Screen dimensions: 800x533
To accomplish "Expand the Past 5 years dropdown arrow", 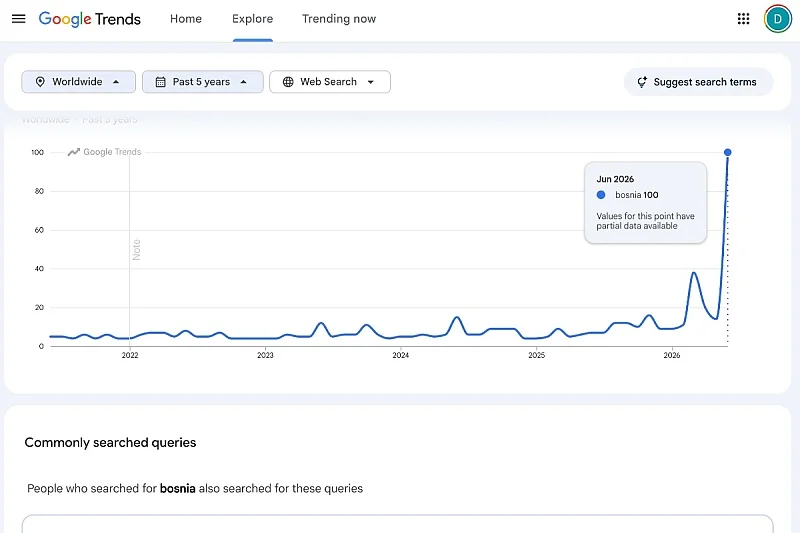I will tap(243, 82).
